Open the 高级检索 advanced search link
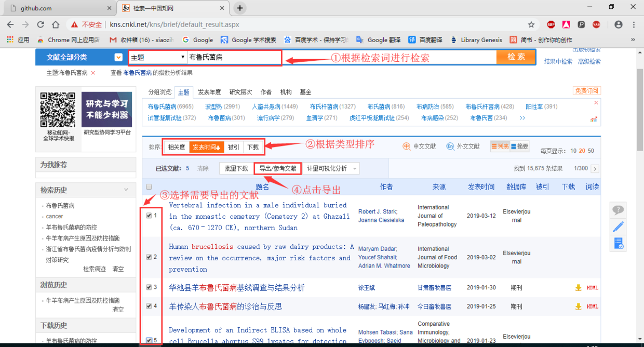Viewport: 644px width, 347px height. [x=589, y=61]
